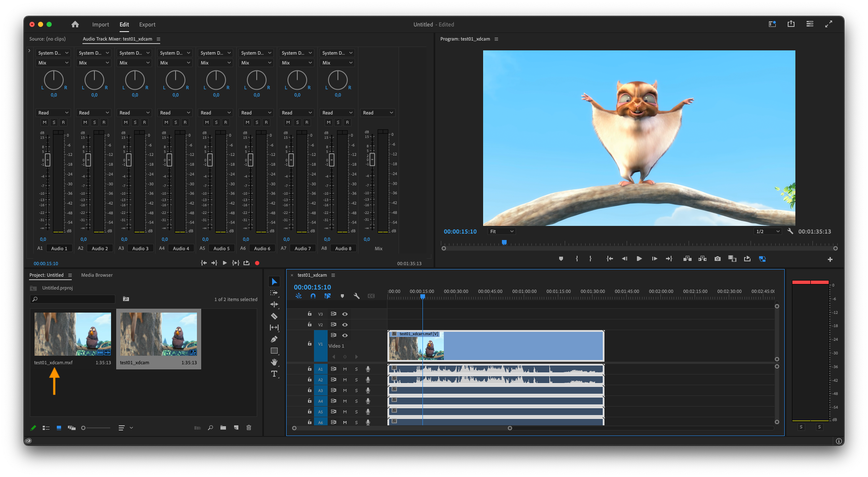Select the Pen tool
Screen dimensions: 868x477
pos(274,339)
